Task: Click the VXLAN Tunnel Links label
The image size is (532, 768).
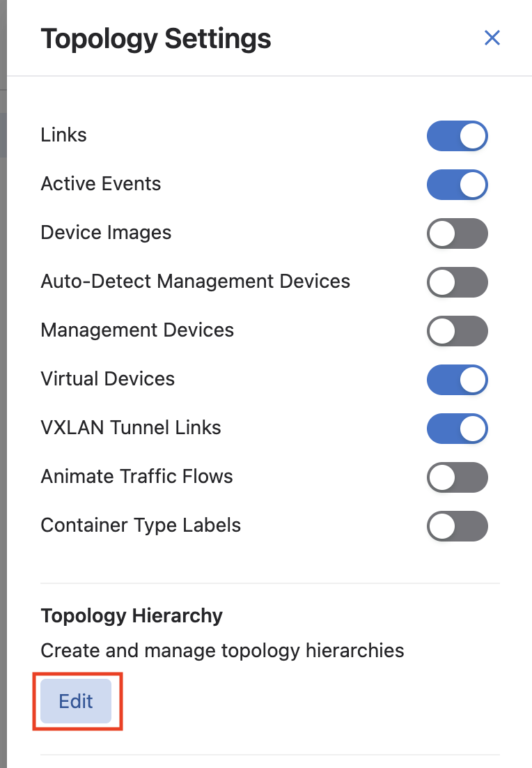Action: (131, 428)
